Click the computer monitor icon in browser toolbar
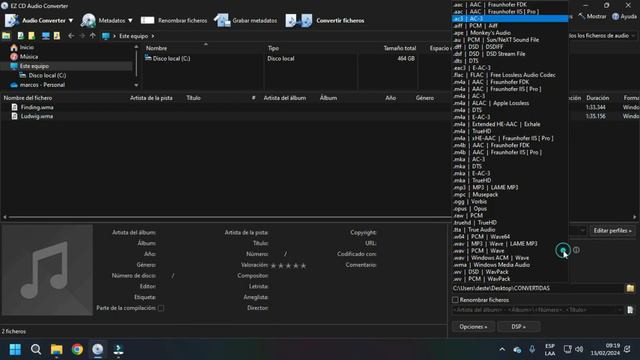Image resolution: width=640 pixels, height=360 pixels. (x=46, y=36)
